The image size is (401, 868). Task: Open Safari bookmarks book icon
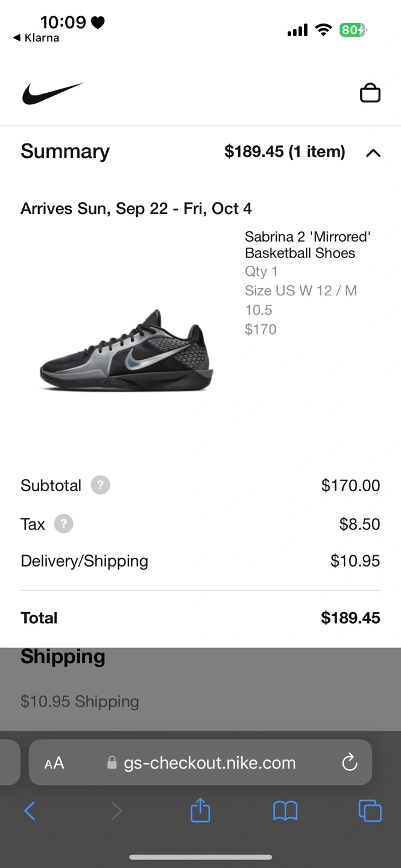[x=285, y=811]
